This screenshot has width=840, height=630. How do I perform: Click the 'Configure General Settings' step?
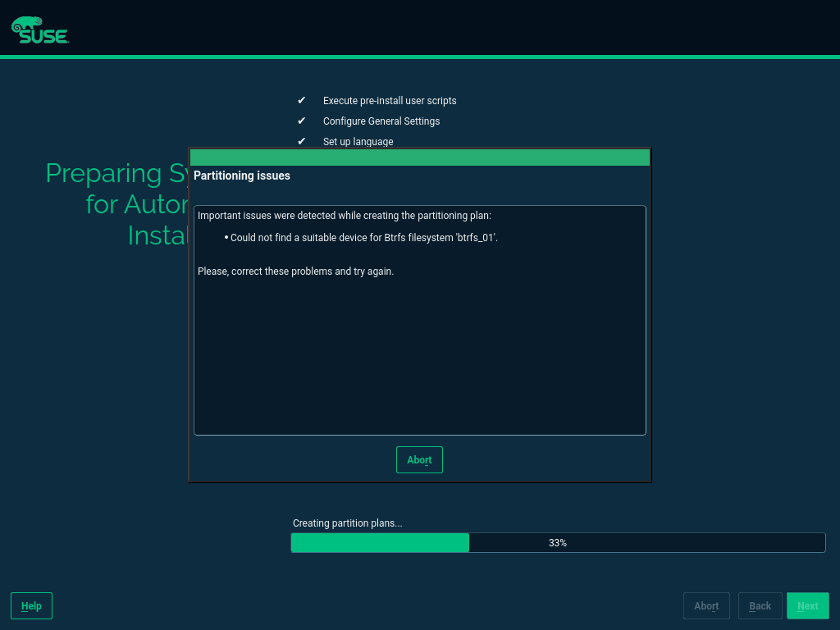(381, 121)
